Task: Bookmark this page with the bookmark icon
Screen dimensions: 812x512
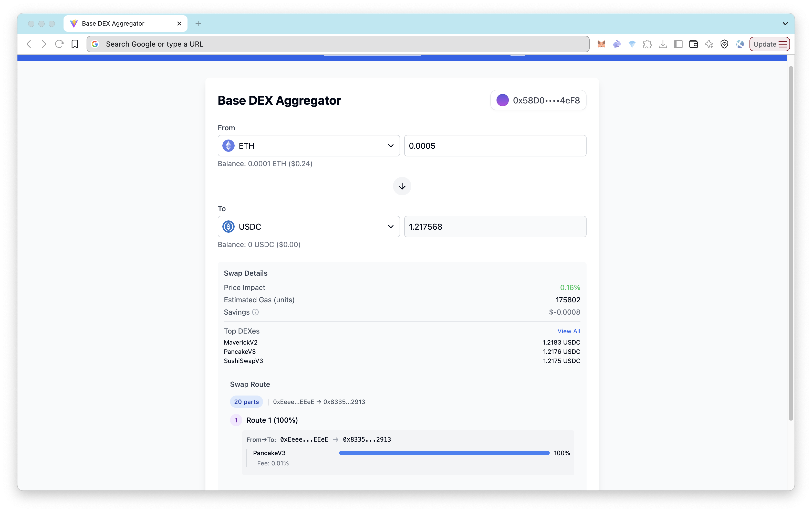Action: [x=75, y=44]
